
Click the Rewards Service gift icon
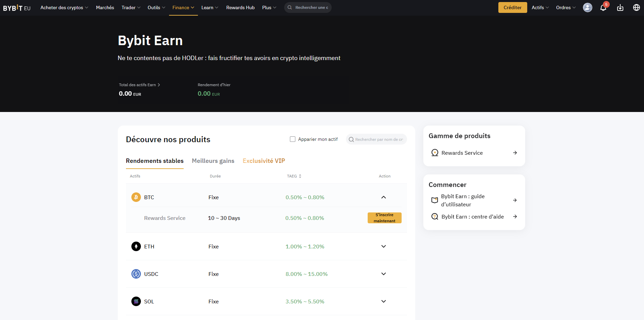(435, 153)
